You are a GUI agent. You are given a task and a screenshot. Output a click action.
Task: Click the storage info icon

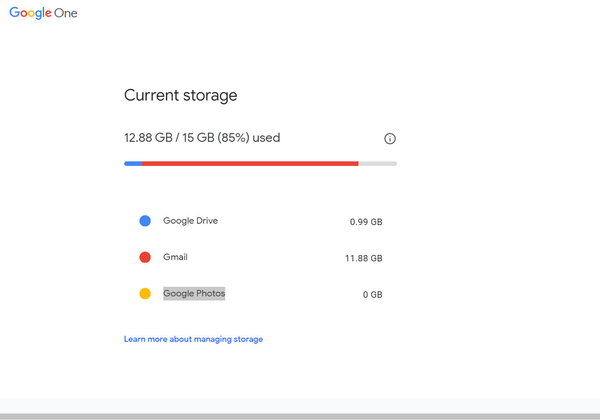[390, 139]
